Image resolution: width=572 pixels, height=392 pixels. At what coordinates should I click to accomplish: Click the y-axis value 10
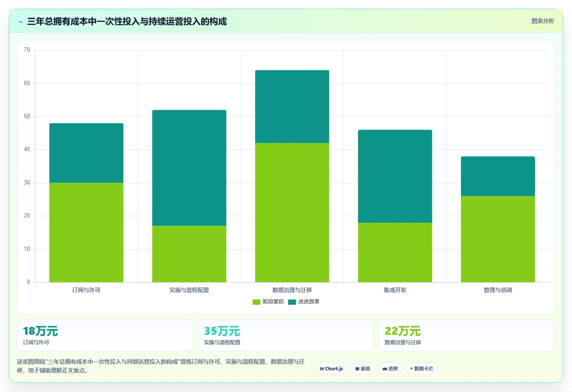pos(27,249)
